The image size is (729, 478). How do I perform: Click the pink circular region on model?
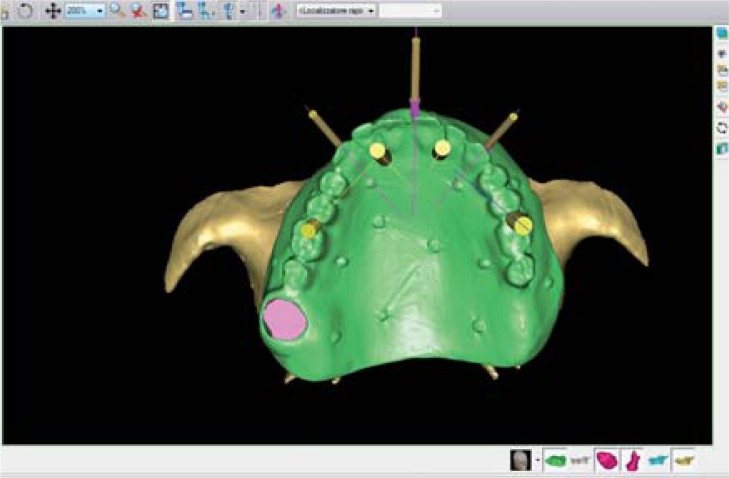tap(283, 318)
